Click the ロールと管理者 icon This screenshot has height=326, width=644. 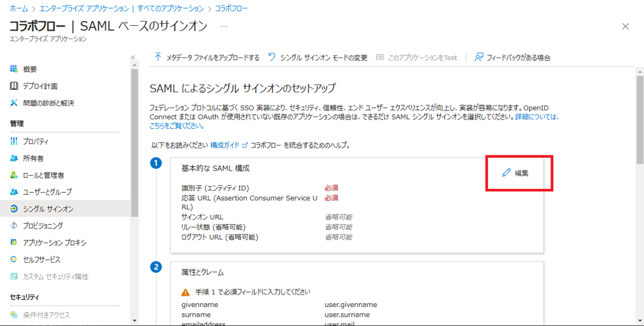14,175
